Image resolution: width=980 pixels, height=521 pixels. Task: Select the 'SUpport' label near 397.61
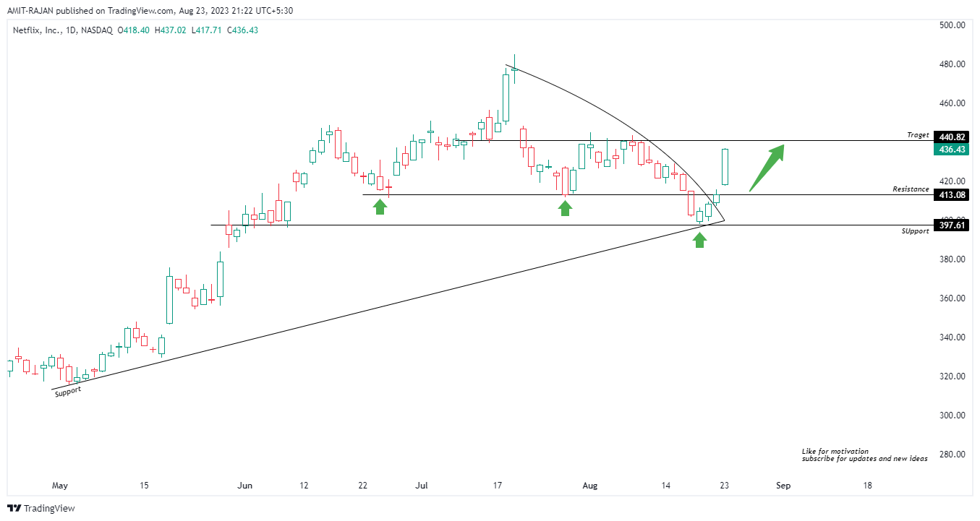point(915,231)
